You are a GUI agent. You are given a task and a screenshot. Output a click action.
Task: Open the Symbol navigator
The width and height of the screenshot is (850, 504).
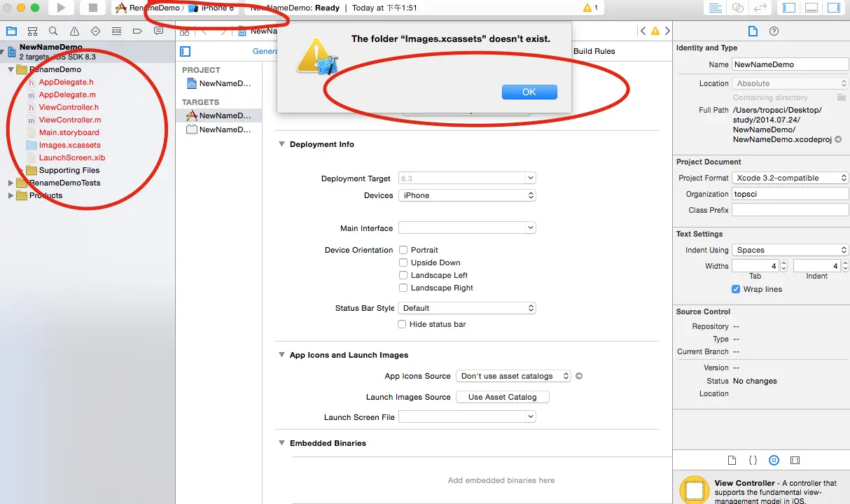[x=32, y=31]
